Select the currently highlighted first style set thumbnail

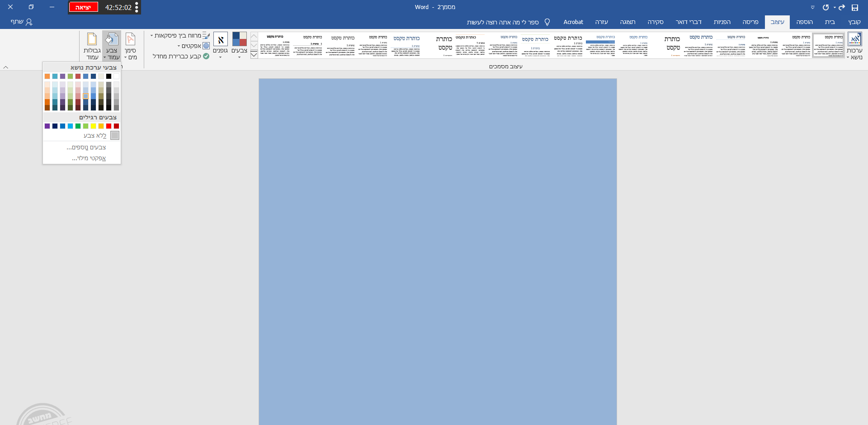tap(828, 45)
